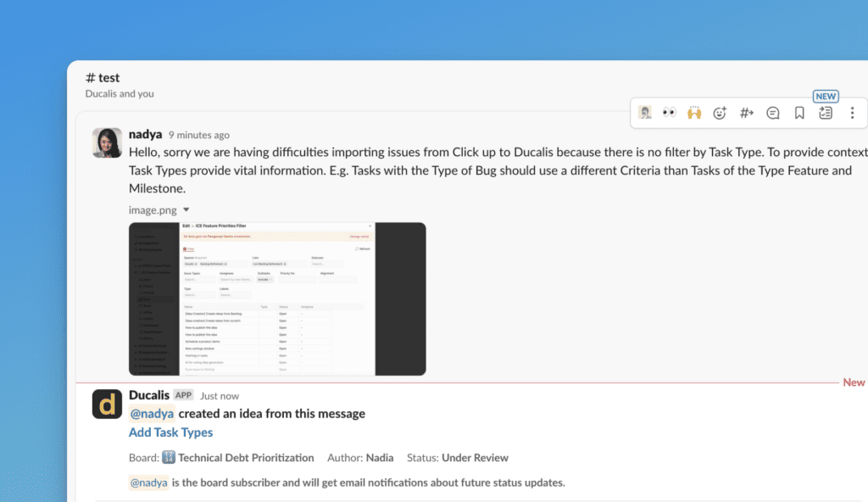Click the Ducalis app sender name
The width and height of the screenshot is (868, 502).
tap(149, 395)
